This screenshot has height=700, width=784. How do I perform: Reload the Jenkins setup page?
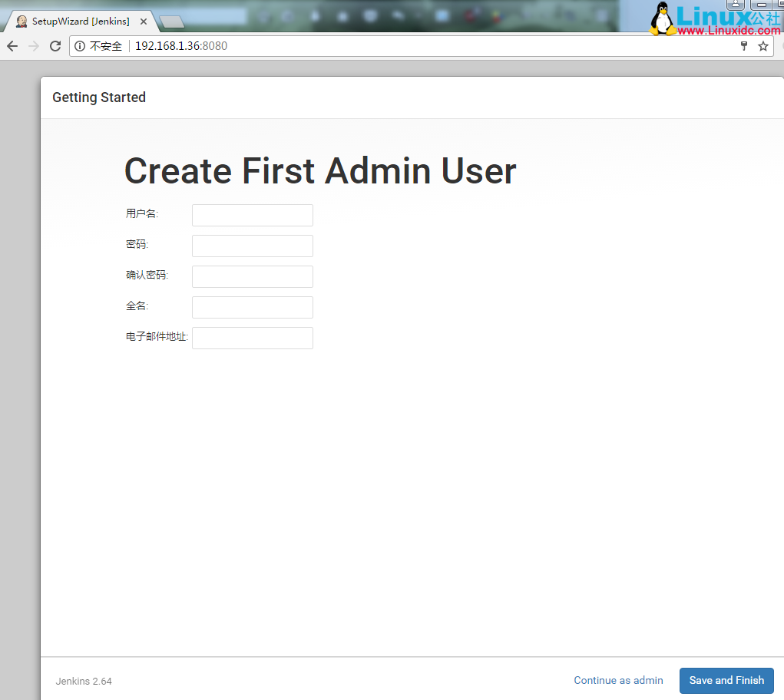point(55,46)
